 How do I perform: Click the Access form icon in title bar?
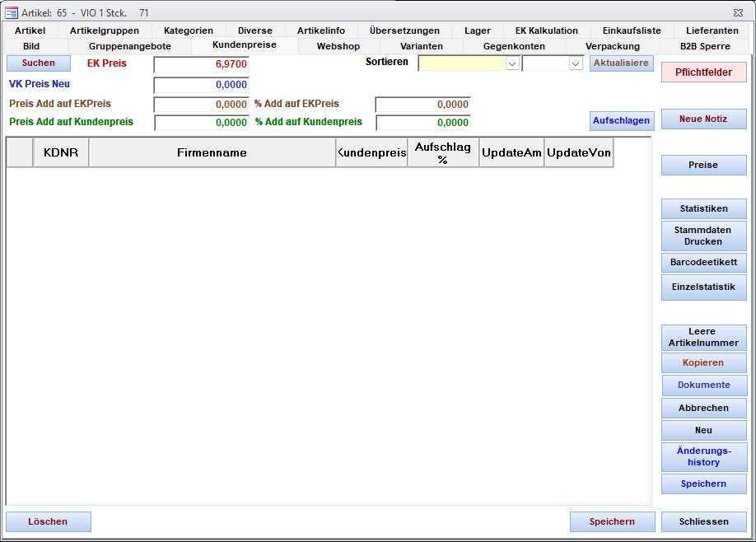[12, 12]
